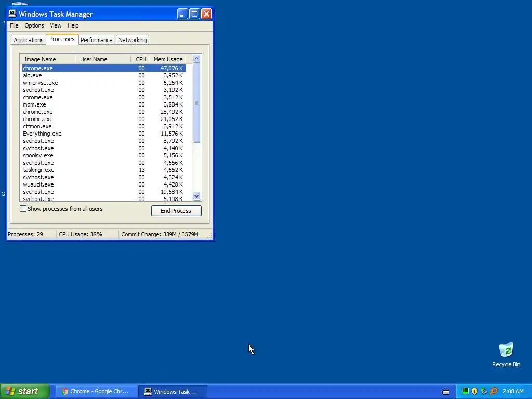The image size is (532, 399).
Task: Sort by the Image Name column header
Action: pos(47,59)
